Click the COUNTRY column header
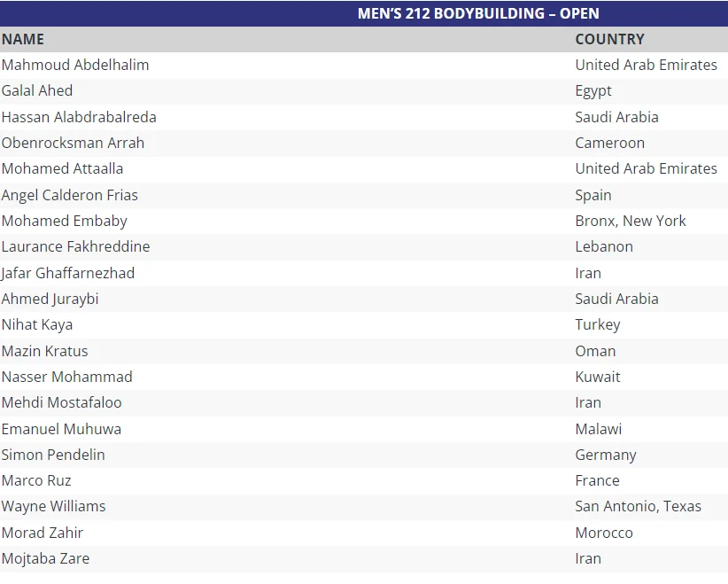This screenshot has height=584, width=728. (x=609, y=39)
